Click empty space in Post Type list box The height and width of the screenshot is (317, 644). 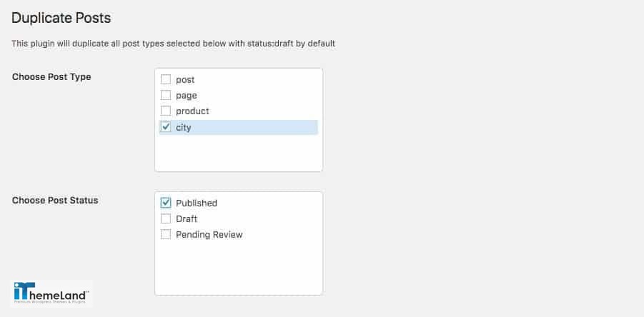pos(239,153)
